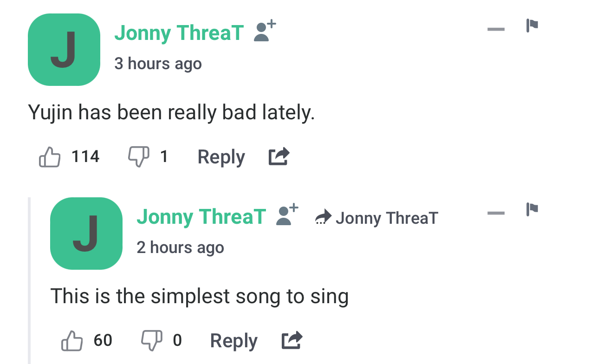Open Jonny ThreaT profile from top comment name

179,32
